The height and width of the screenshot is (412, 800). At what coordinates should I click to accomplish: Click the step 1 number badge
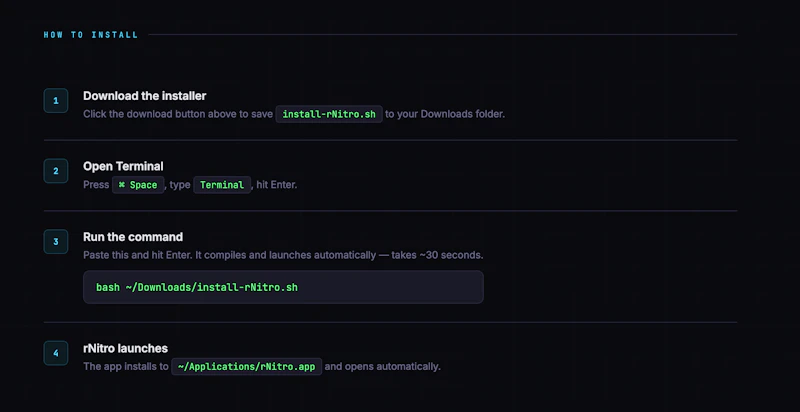point(56,100)
